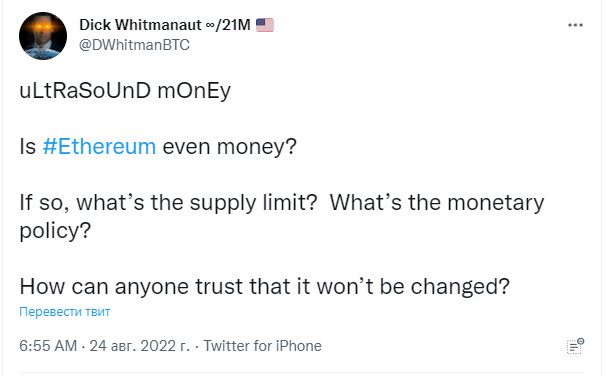Screen dimensions: 606x376
Task: Click the What's the monetary text
Action: [x=437, y=203]
